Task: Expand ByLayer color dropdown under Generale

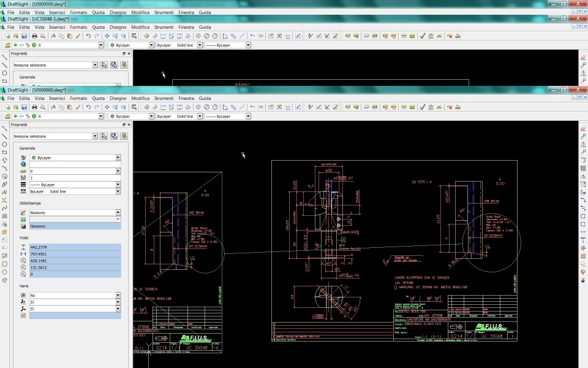Action: (118, 158)
